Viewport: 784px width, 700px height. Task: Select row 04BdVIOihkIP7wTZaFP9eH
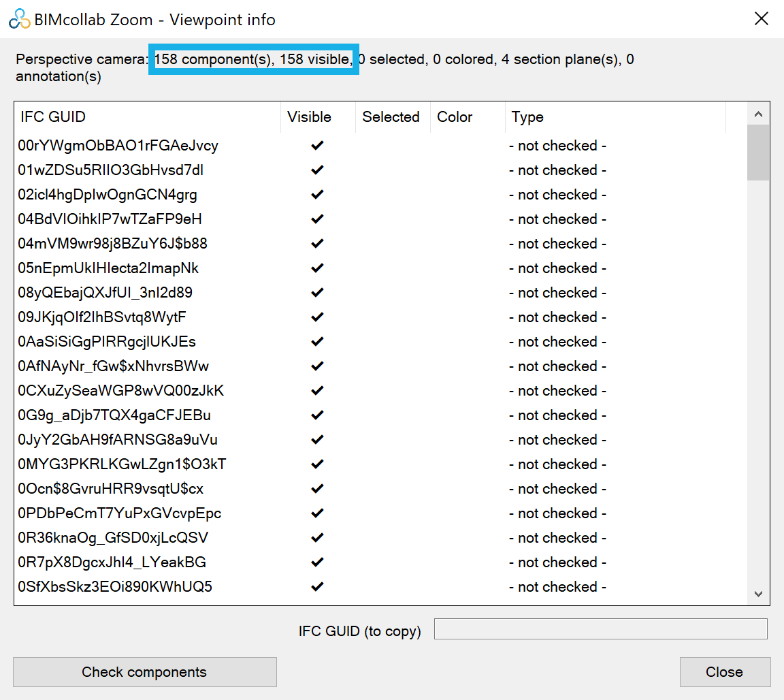[x=380, y=219]
